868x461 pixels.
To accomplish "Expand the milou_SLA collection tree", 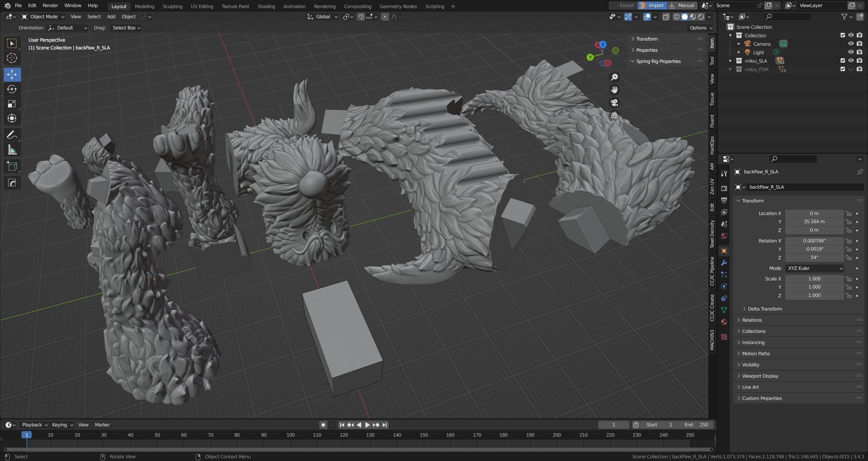I will click(730, 61).
